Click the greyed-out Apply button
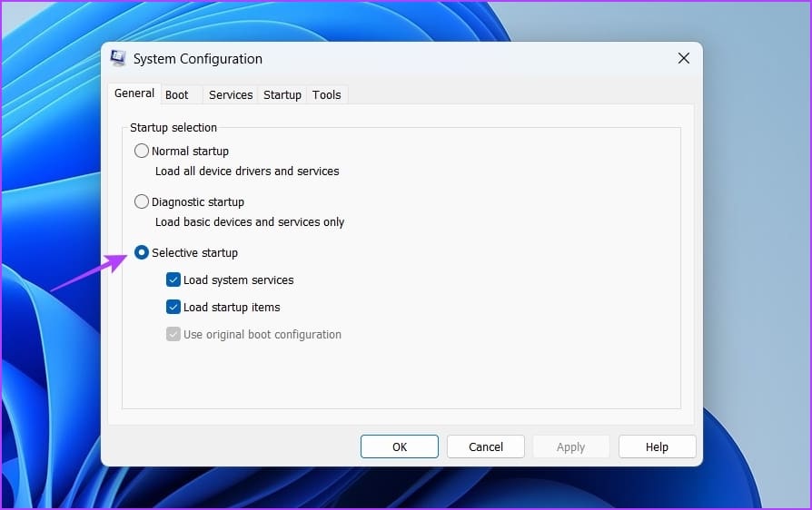This screenshot has width=812, height=510. coord(570,446)
